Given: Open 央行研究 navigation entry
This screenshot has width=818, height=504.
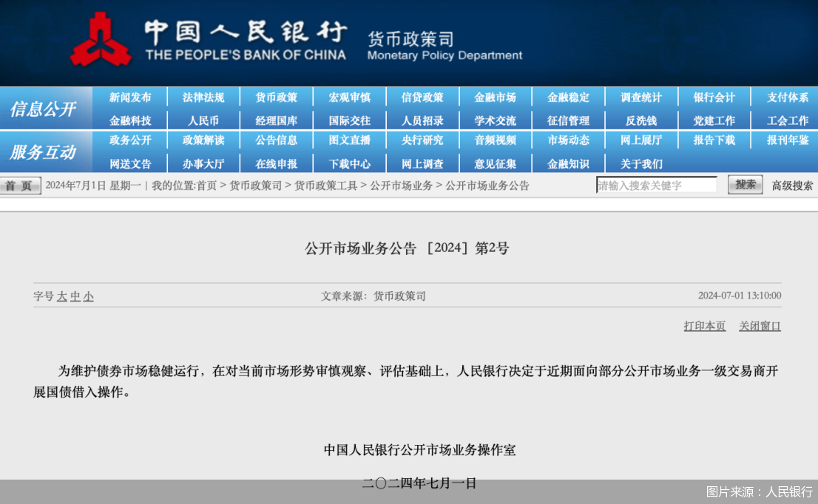Looking at the screenshot, I should click(x=422, y=140).
